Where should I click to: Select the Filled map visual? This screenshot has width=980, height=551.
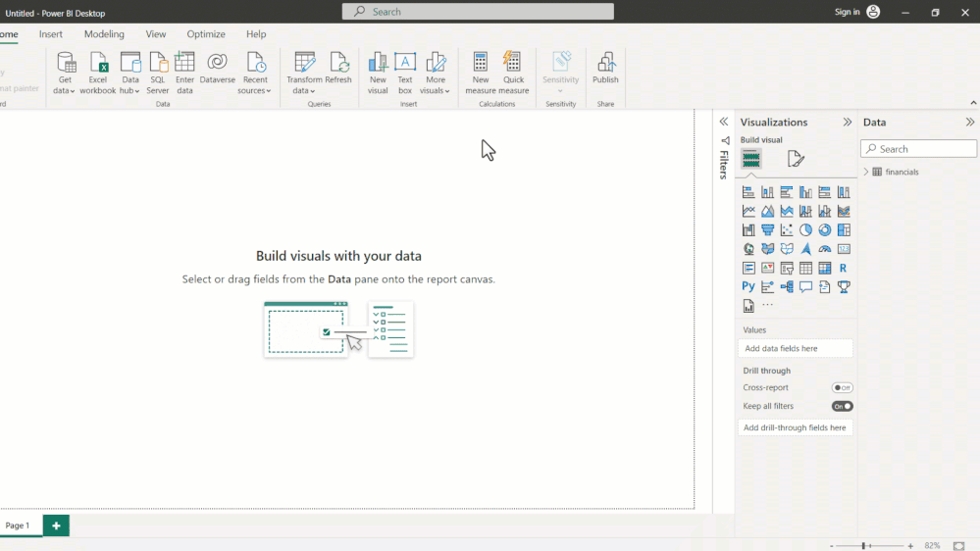[767, 249]
